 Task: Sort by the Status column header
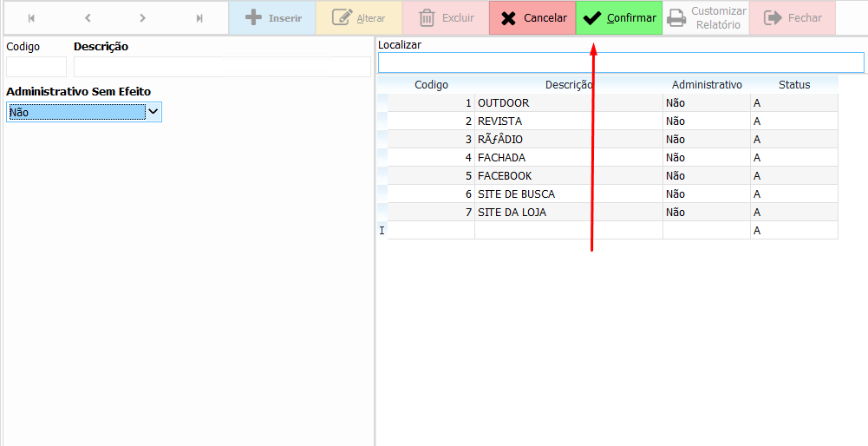click(793, 85)
